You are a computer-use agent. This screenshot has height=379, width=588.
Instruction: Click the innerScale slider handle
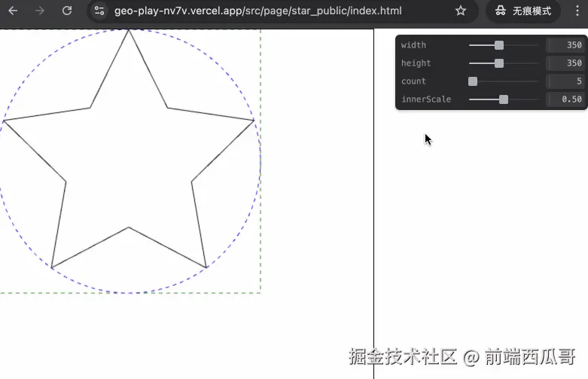click(x=504, y=99)
